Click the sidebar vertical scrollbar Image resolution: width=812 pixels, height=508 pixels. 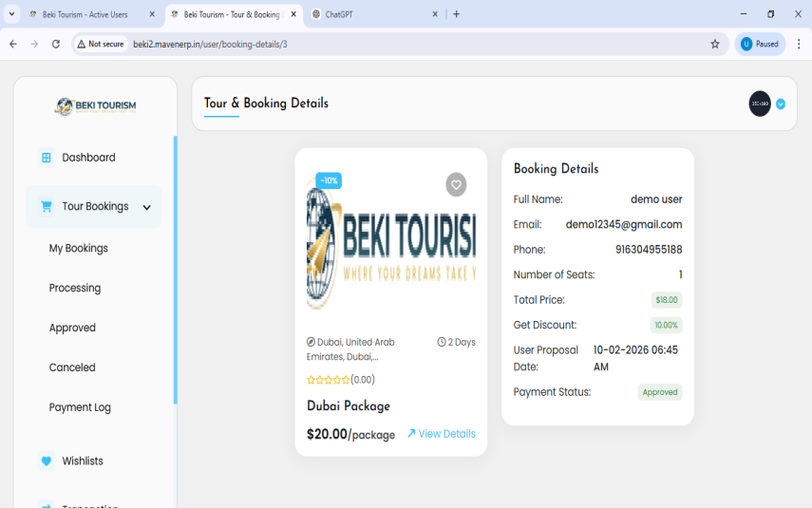[175, 271]
